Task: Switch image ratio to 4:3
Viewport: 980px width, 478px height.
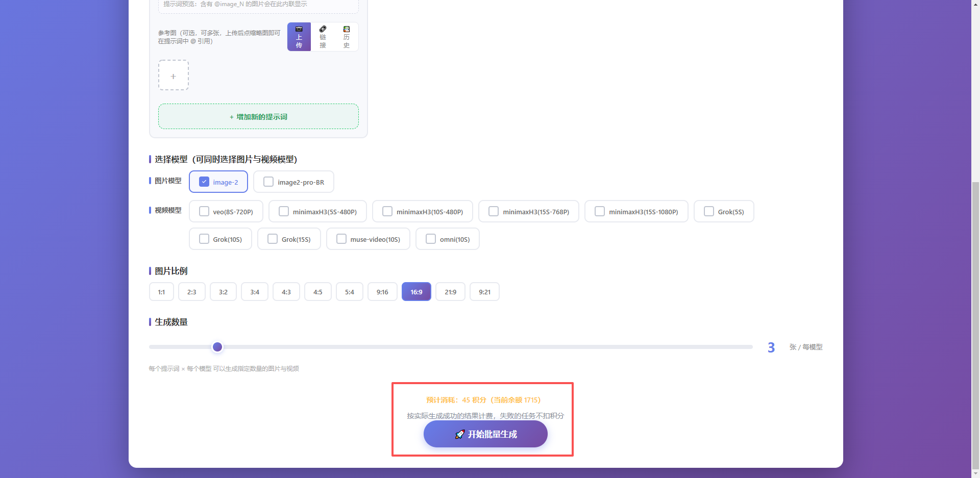Action: pyautogui.click(x=286, y=292)
